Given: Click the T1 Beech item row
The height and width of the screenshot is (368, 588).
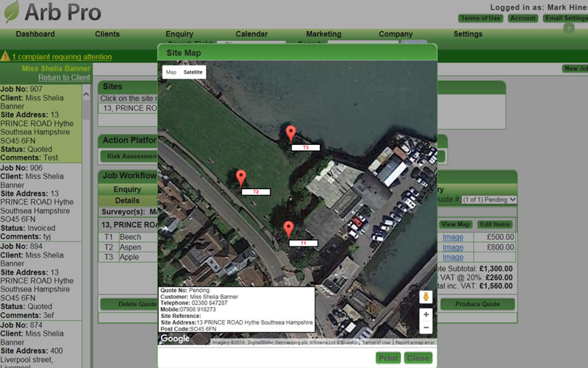Looking at the screenshot, I should 128,237.
